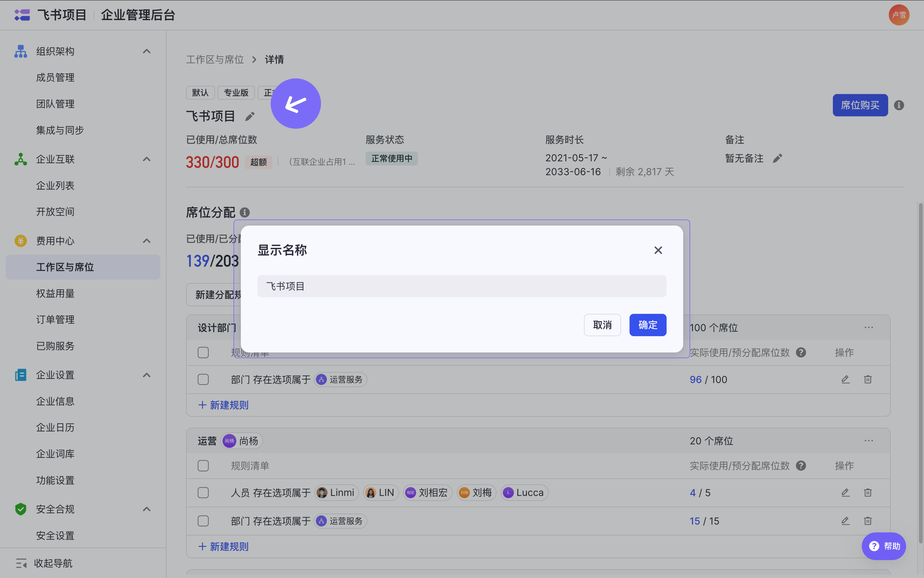This screenshot has width=924, height=578.
Task: Click the 尚杨 owner avatar chip
Action: 242,441
